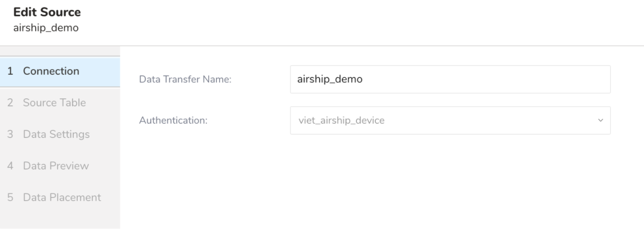The image size is (644, 229).
Task: Open the Authentication dropdown
Action: pos(450,121)
